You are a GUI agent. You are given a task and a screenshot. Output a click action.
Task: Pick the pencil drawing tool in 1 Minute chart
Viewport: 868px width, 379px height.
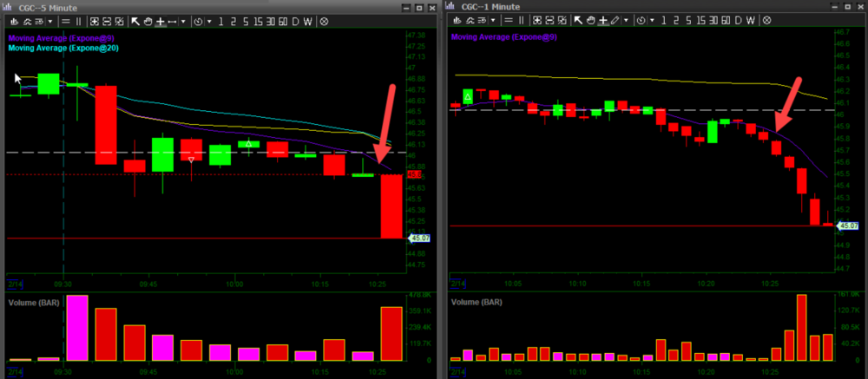click(x=615, y=19)
